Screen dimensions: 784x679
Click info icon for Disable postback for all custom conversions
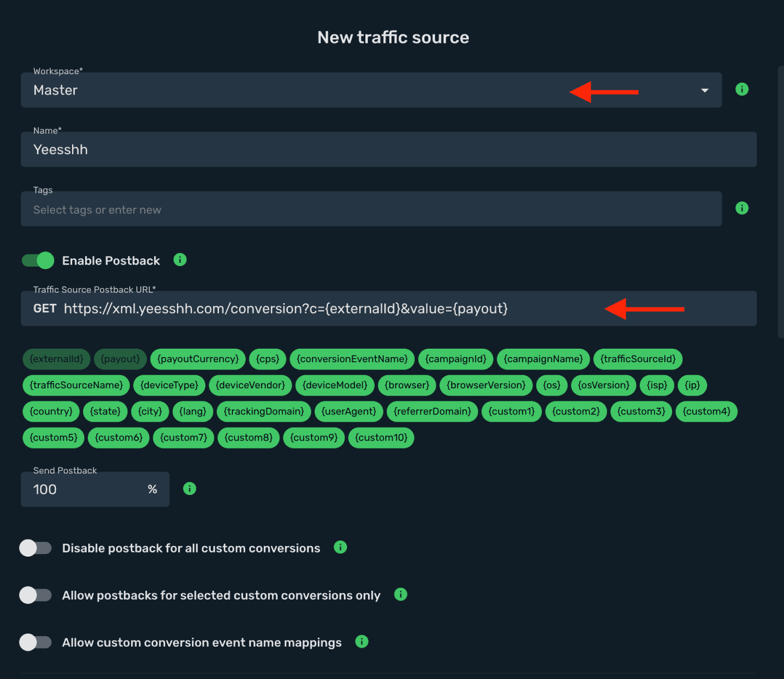tap(340, 547)
